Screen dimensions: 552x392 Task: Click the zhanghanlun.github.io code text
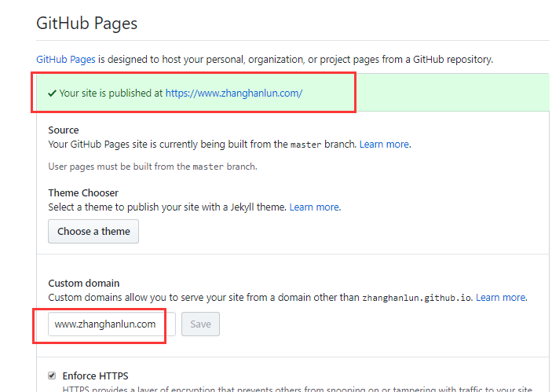pyautogui.click(x=416, y=298)
